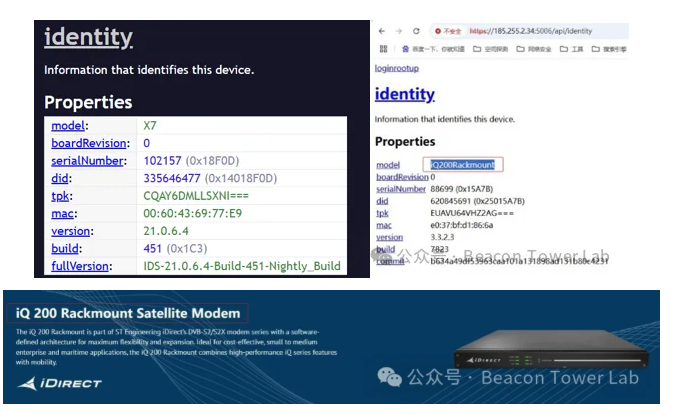Click version value 3.3.2.3
675x415 pixels.
pyautogui.click(x=442, y=237)
